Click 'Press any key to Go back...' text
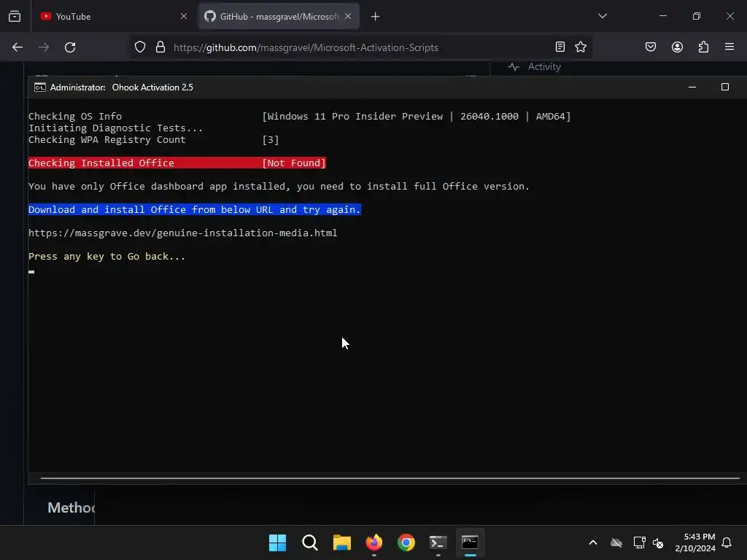 [107, 256]
